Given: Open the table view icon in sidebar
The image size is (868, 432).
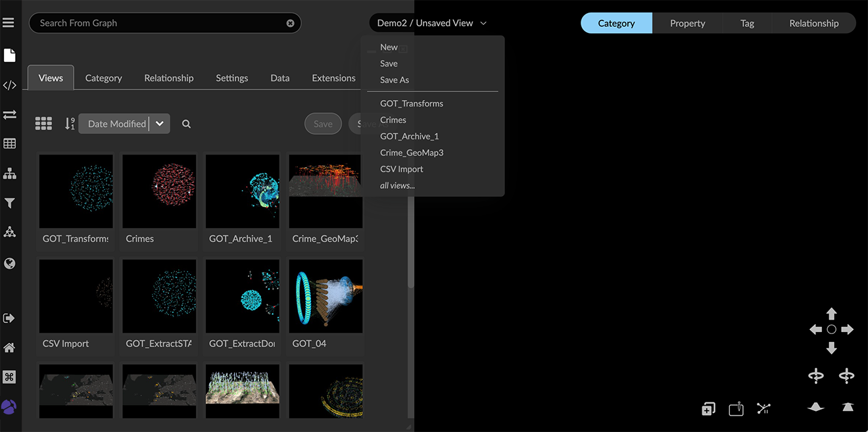Looking at the screenshot, I should pyautogui.click(x=9, y=143).
